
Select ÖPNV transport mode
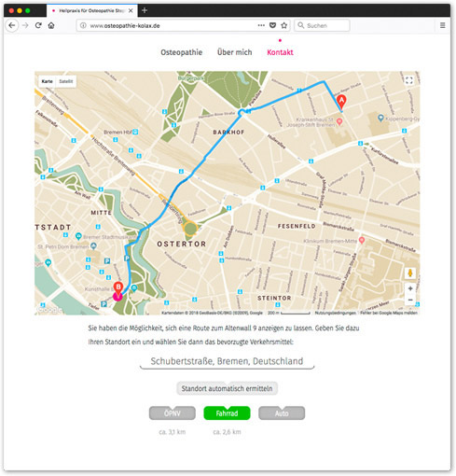[173, 413]
